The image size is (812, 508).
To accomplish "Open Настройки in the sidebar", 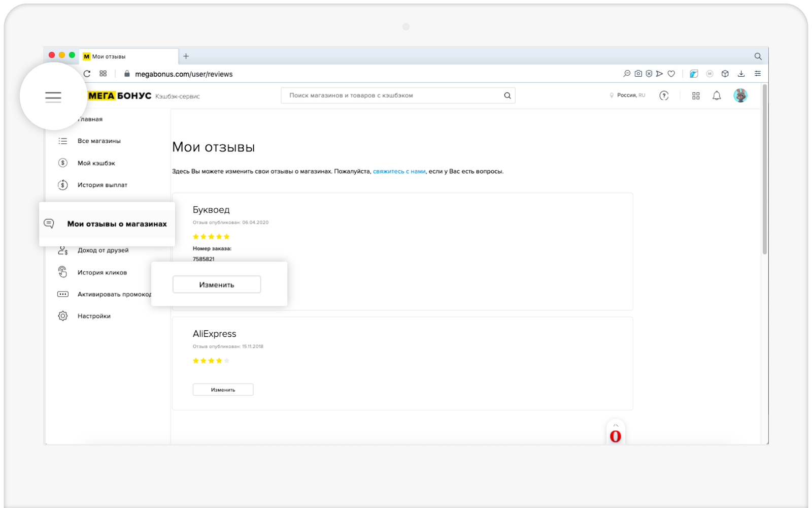I will 94,316.
